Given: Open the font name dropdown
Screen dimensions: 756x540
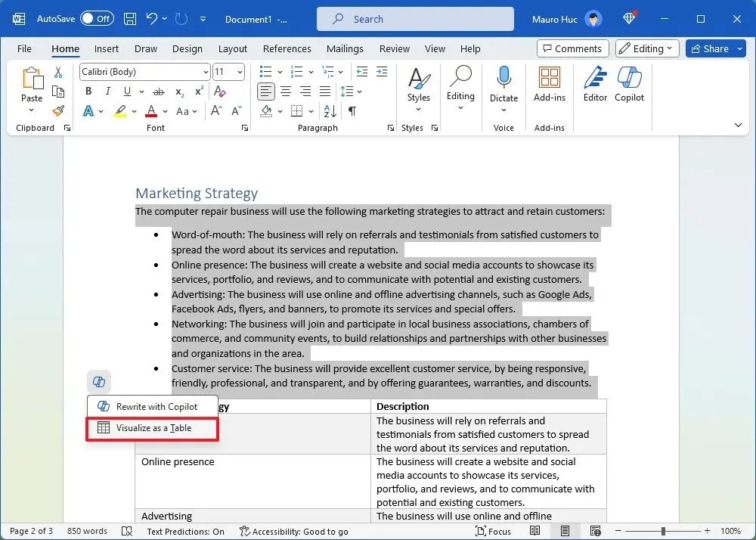Looking at the screenshot, I should pos(205,72).
